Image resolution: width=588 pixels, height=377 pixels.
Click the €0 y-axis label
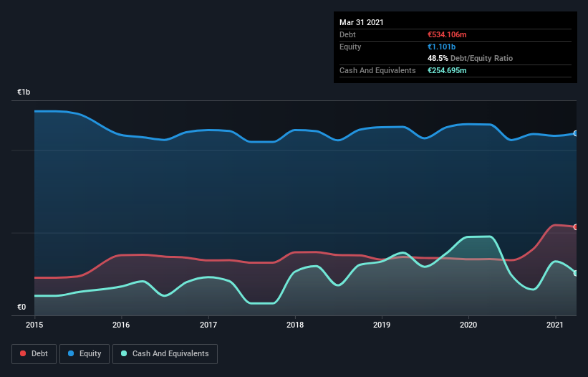(x=21, y=307)
